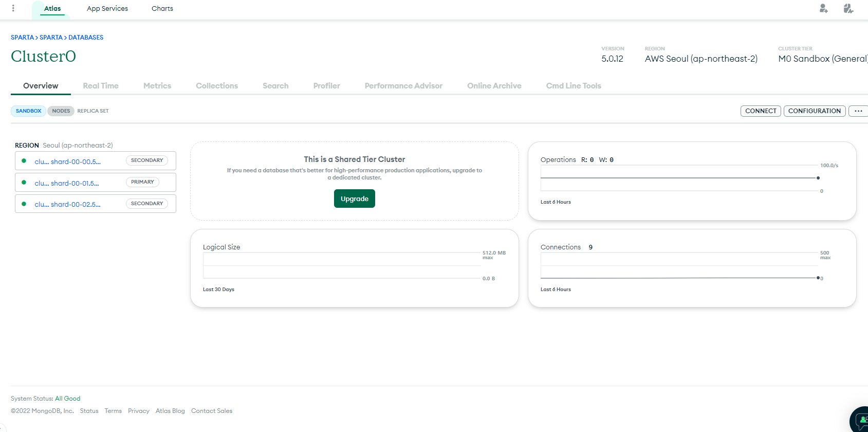This screenshot has width=868, height=432.
Task: Click the invite user icon
Action: pos(823,9)
